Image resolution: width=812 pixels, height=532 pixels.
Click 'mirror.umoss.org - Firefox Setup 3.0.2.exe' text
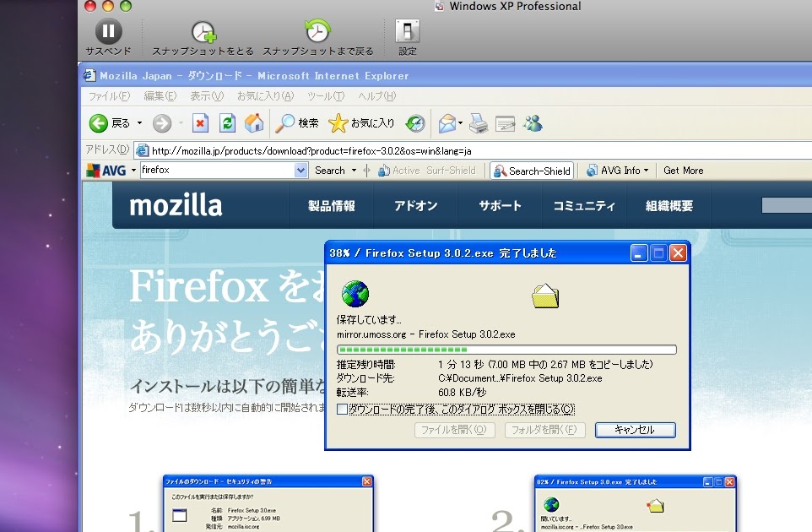point(425,334)
